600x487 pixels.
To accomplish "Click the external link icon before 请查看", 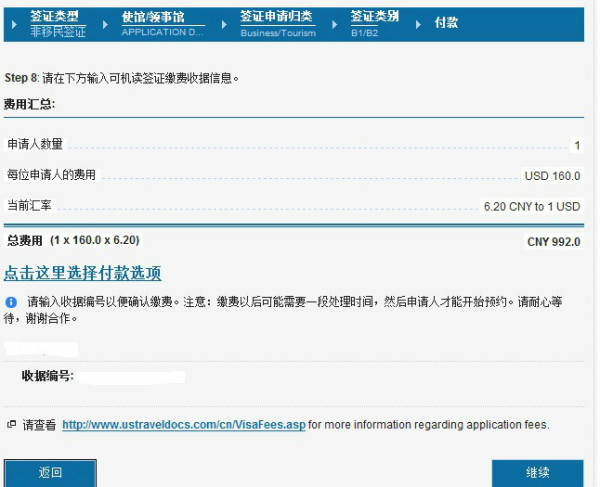I will coord(11,424).
